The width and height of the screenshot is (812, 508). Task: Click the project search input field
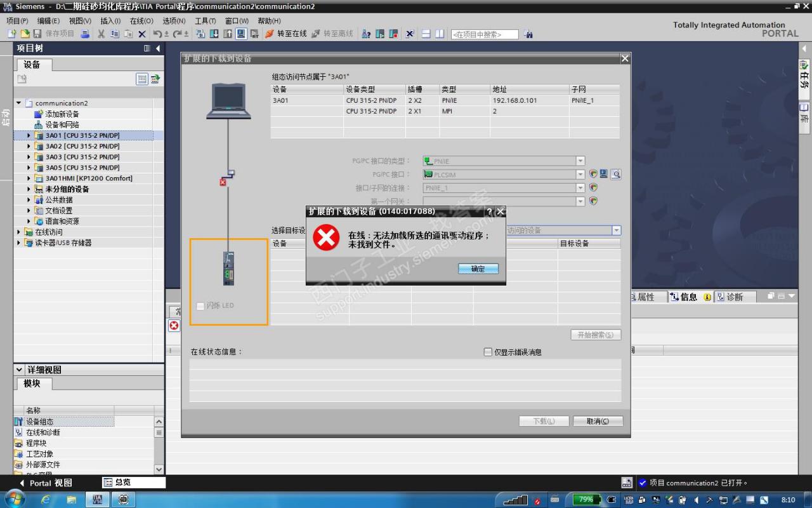[x=485, y=34]
